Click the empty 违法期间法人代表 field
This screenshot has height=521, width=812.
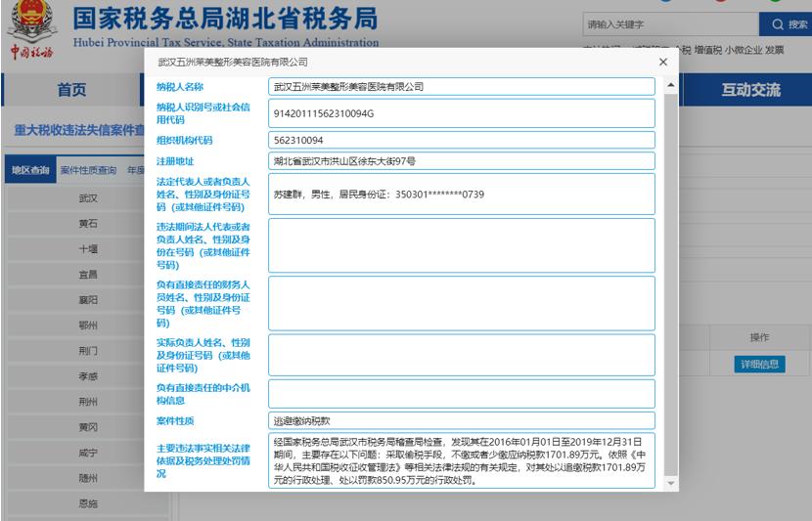[x=462, y=245]
